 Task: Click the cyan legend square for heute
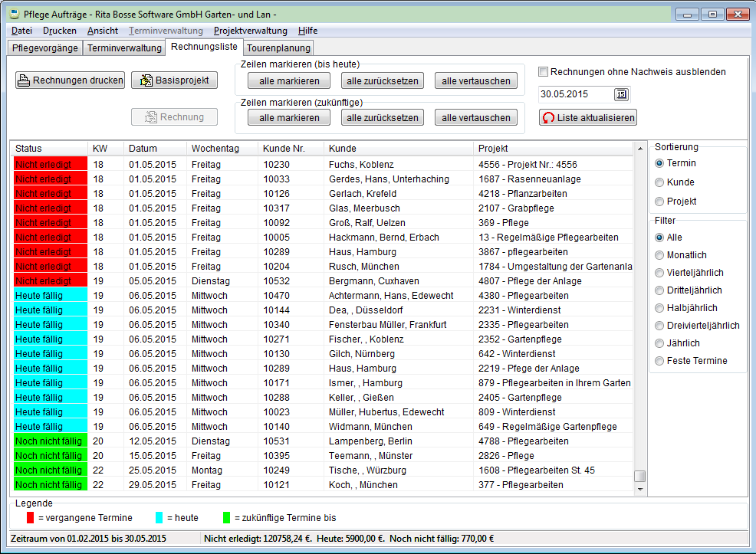(159, 518)
